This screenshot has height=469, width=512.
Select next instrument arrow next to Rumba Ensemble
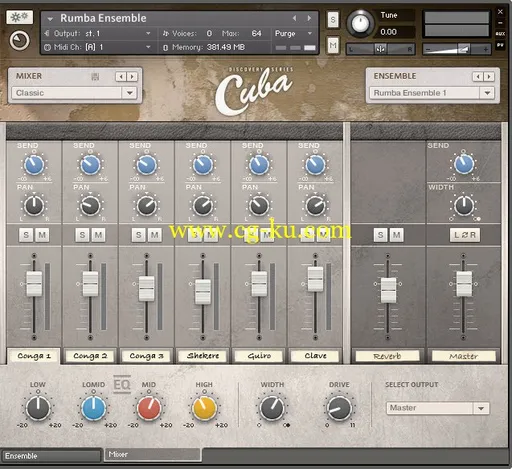pos(309,18)
